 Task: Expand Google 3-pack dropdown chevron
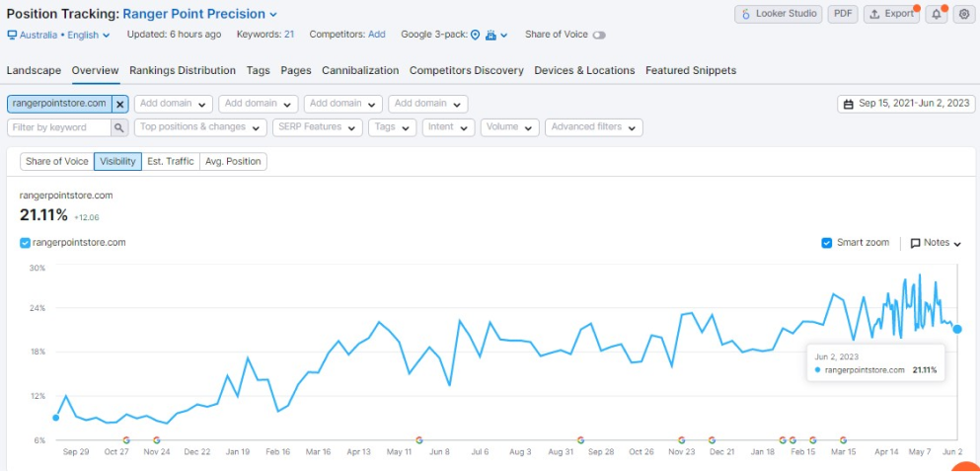504,36
